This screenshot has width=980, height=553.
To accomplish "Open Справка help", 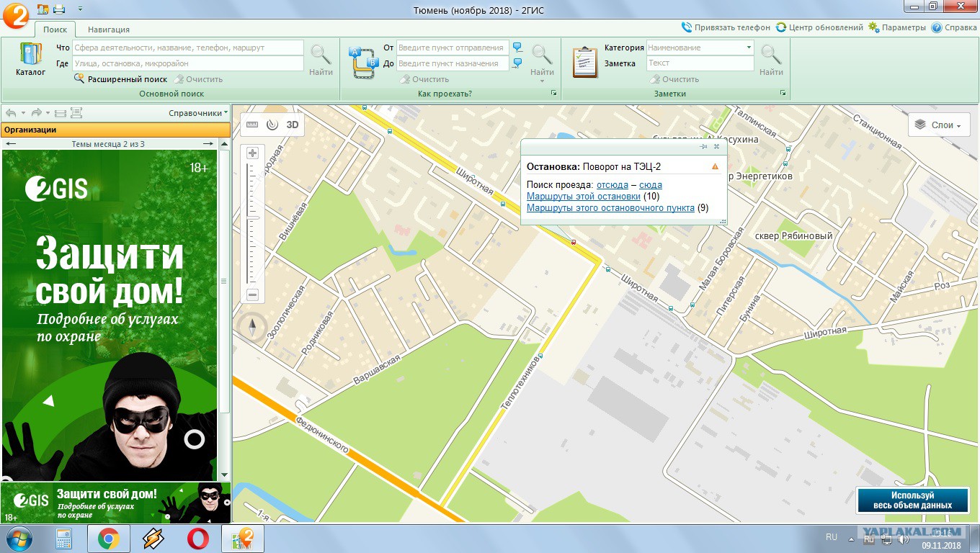I will point(954,27).
